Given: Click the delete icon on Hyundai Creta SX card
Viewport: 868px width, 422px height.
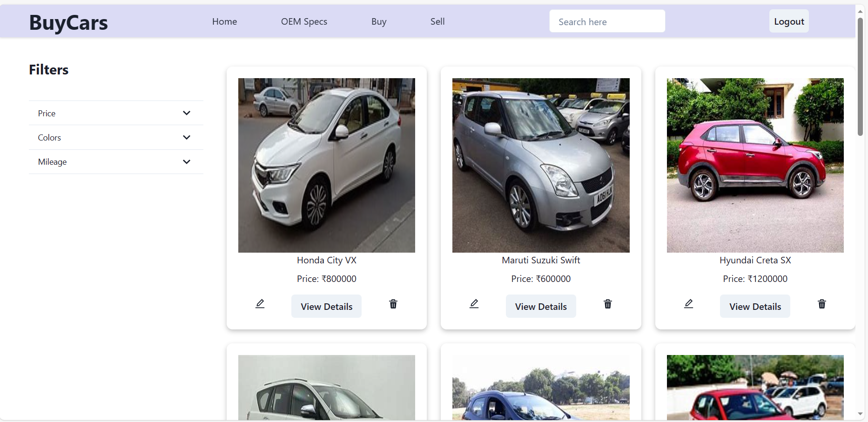Looking at the screenshot, I should click(821, 304).
